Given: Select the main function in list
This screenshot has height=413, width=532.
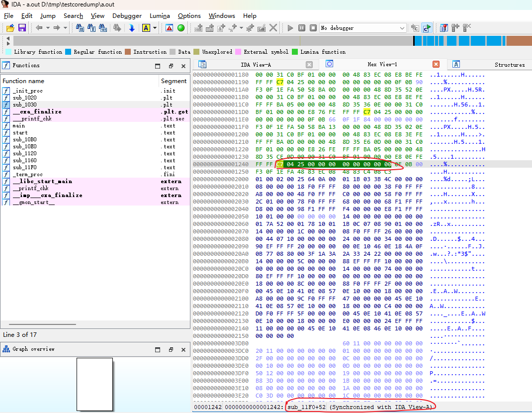Looking at the screenshot, I should point(18,126).
